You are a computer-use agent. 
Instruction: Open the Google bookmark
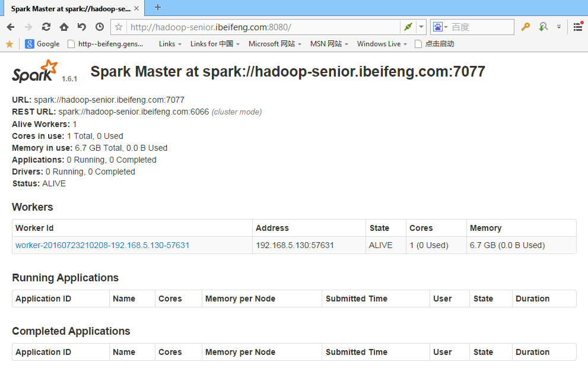[42, 44]
